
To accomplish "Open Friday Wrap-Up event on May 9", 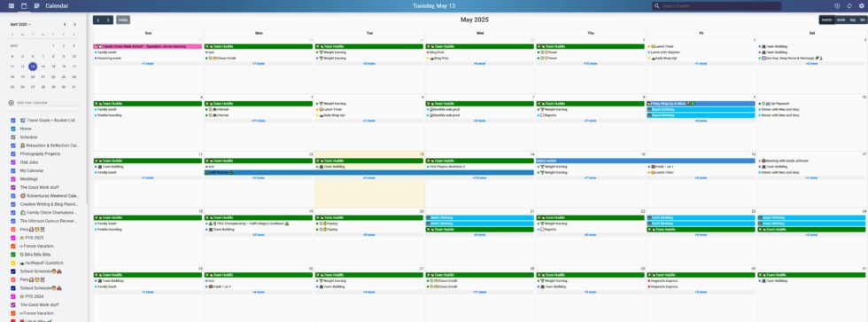I will [701, 104].
